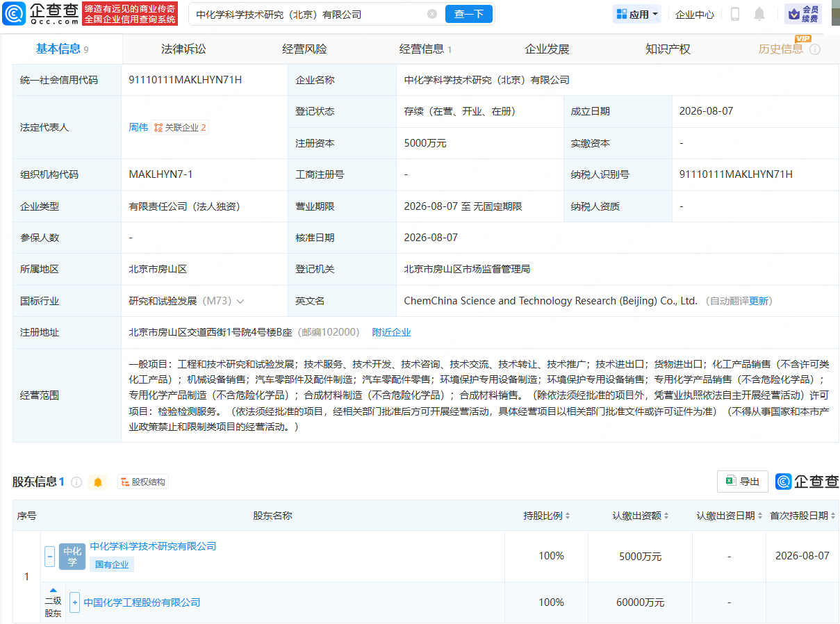Click the related companies icon next to 周伟

[x=158, y=128]
